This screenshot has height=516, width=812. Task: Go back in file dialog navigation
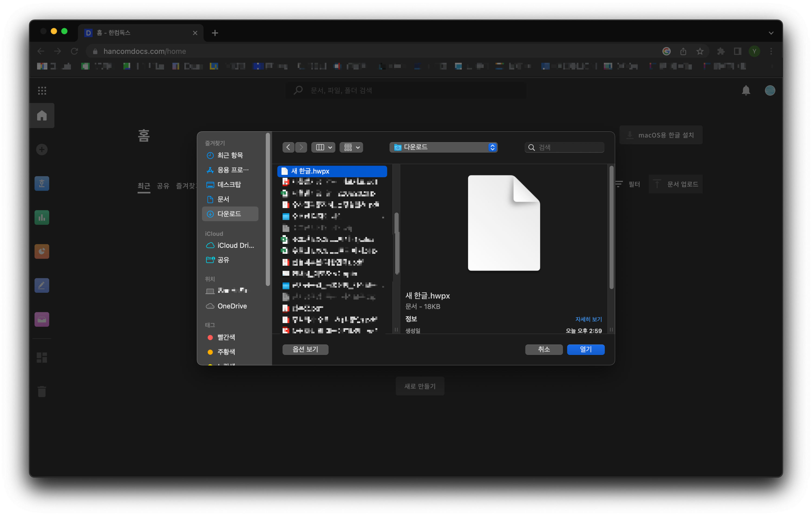[288, 147]
